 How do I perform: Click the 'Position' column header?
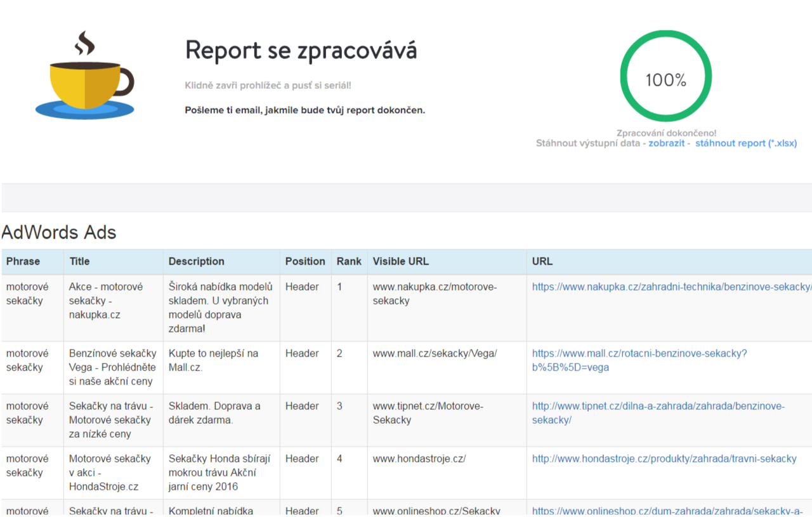click(305, 261)
